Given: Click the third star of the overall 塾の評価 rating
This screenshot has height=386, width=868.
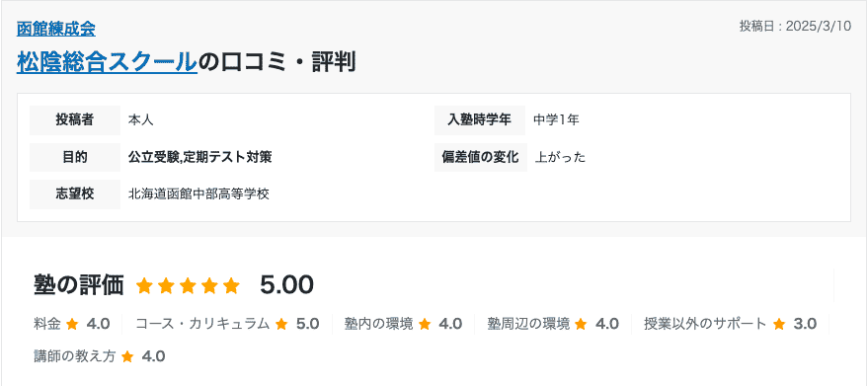Looking at the screenshot, I should [x=189, y=285].
